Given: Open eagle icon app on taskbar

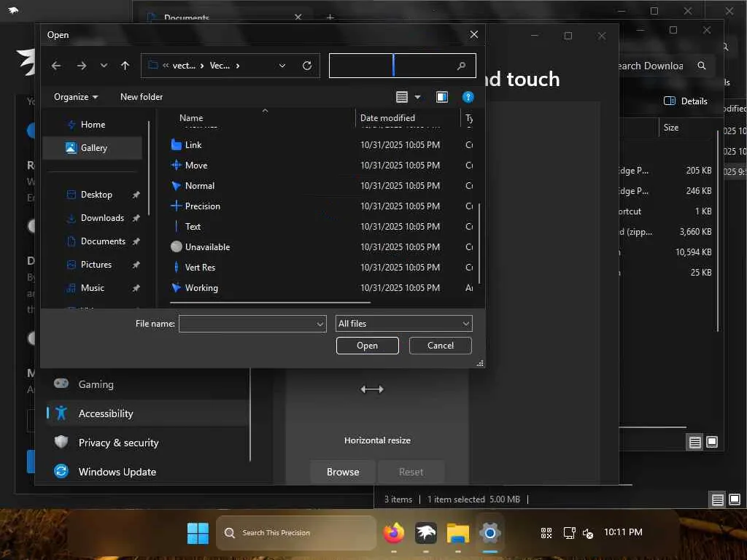Looking at the screenshot, I should point(425,533).
